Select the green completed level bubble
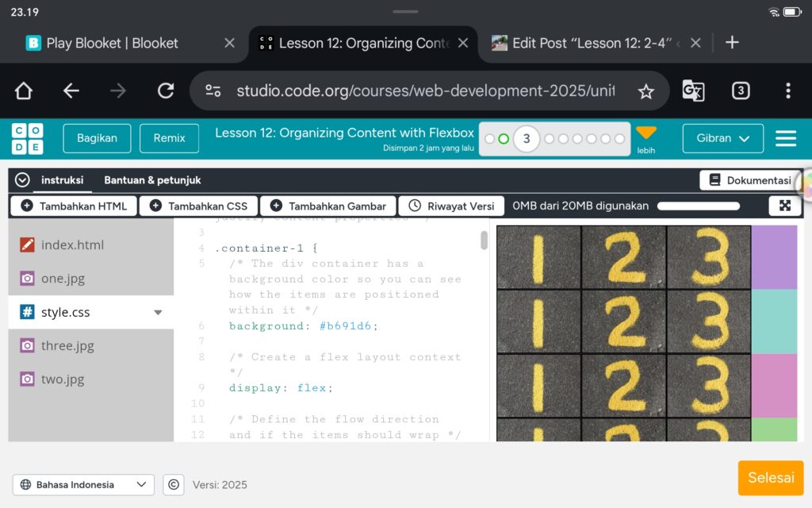812x508 pixels. [x=504, y=139]
